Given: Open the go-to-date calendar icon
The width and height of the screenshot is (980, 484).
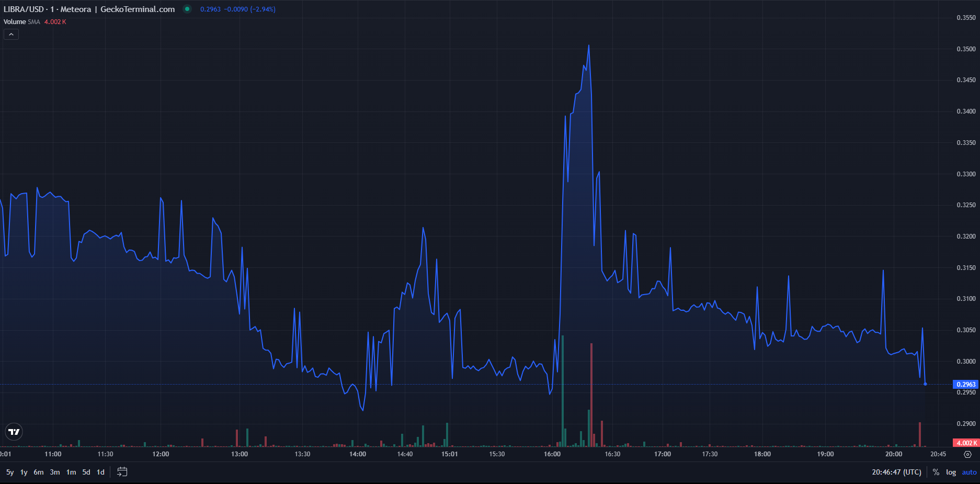Looking at the screenshot, I should pos(122,472).
